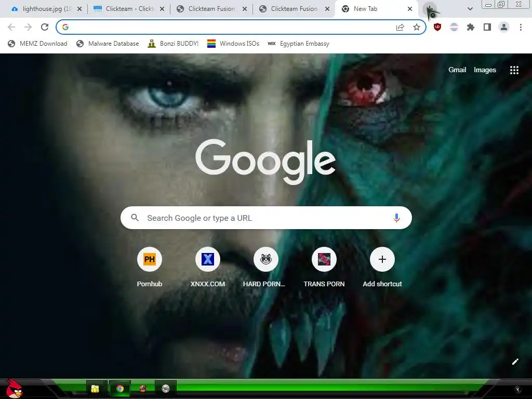Open the Bonzi BUDDY! bookmark
This screenshot has height=399, width=532.
173,44
